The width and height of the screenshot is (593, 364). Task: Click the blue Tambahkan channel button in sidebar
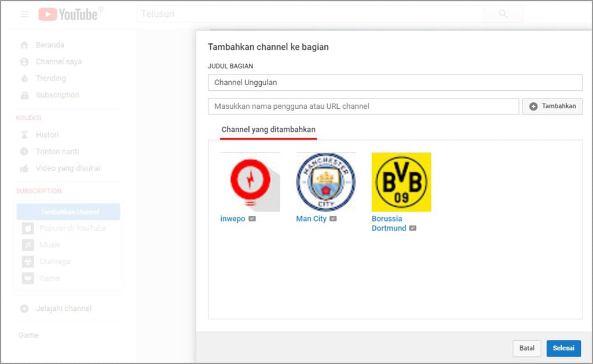68,212
